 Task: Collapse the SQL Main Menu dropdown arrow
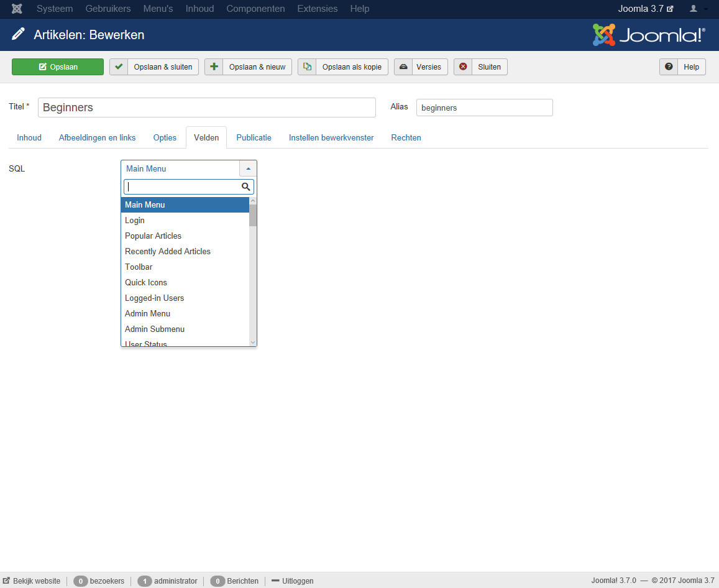pos(248,168)
